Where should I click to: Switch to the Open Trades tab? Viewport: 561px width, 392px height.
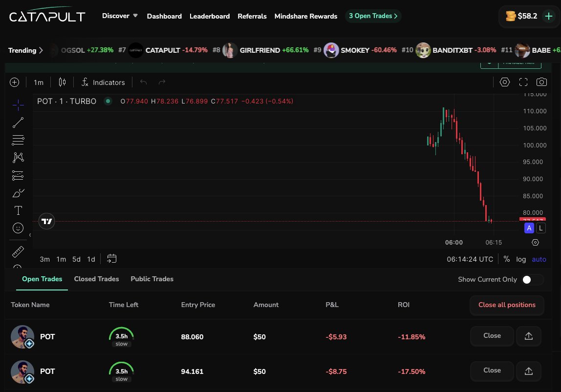[x=42, y=279]
